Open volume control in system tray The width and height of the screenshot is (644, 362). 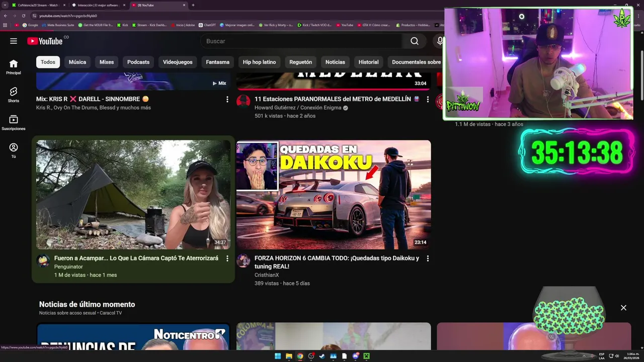pos(617,356)
